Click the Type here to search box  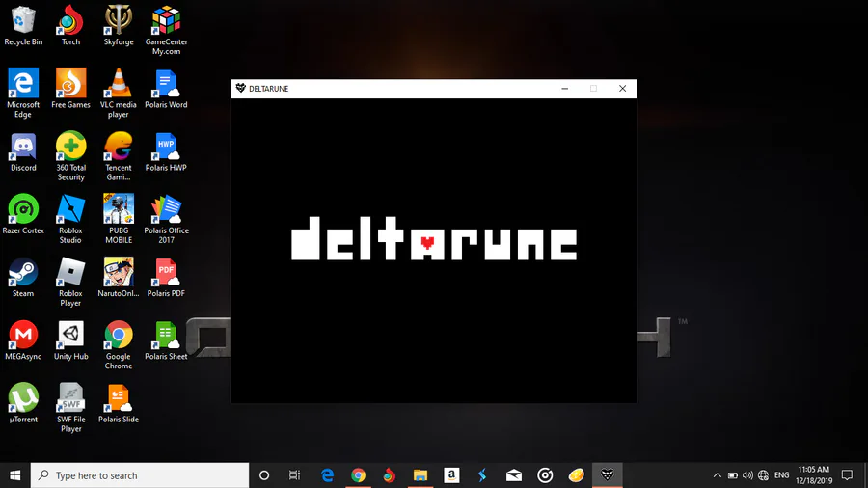click(140, 475)
